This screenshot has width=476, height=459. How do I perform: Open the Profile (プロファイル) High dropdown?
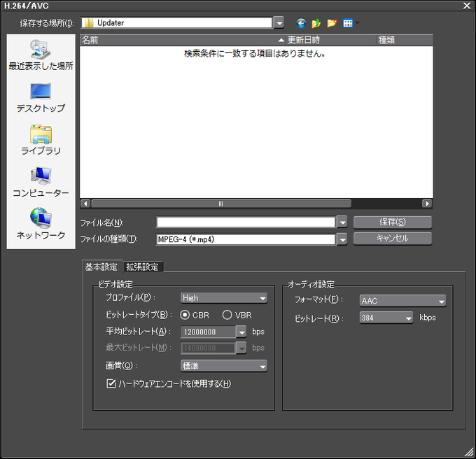224,298
